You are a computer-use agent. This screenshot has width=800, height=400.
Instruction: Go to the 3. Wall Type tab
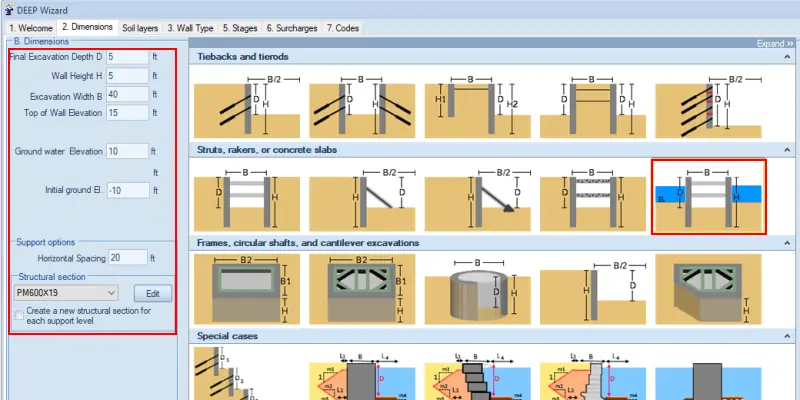pyautogui.click(x=190, y=28)
